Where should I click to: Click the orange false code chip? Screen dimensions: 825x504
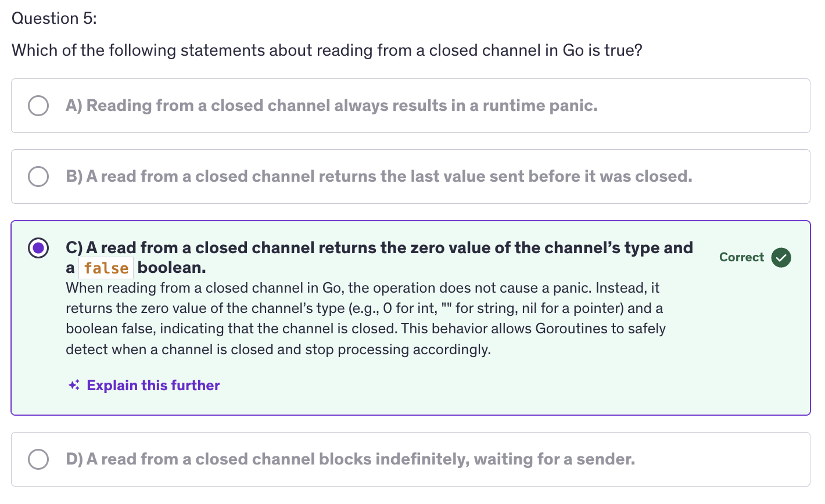106,268
